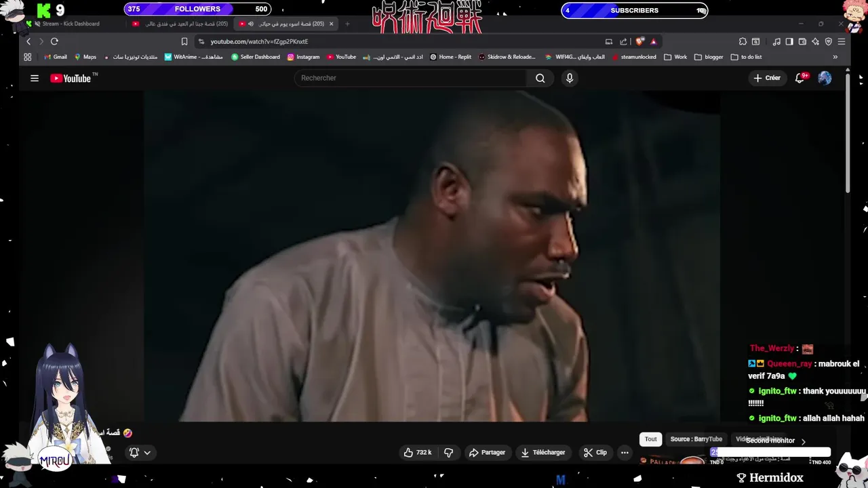
Task: Click the Brave Rewards triangle icon
Action: click(654, 41)
